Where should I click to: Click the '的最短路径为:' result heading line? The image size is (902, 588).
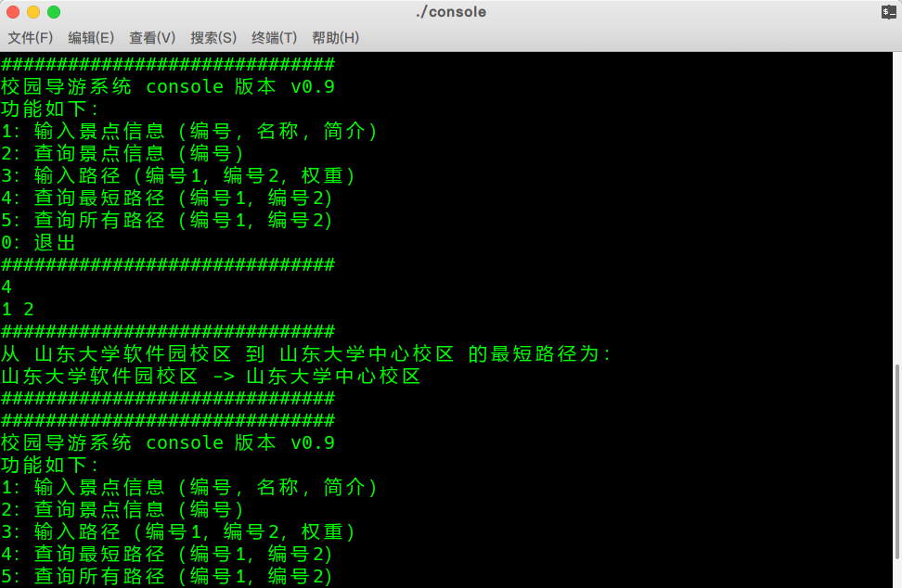(306, 354)
